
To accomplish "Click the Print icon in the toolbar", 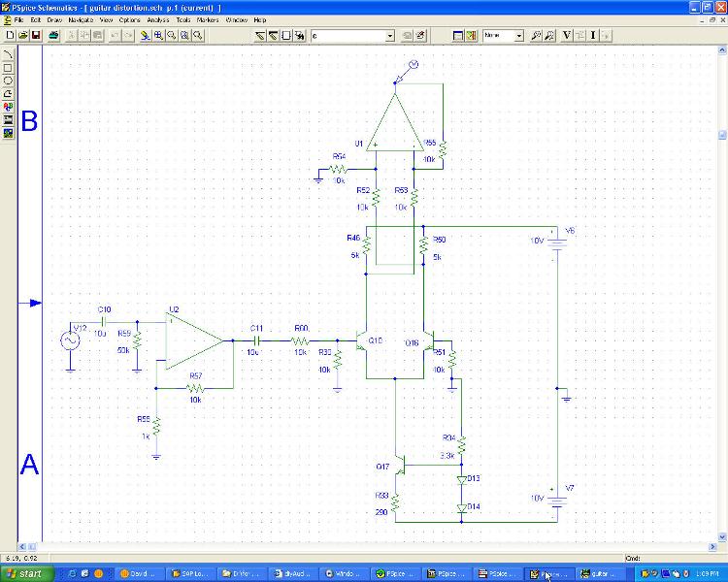I will [x=53, y=35].
